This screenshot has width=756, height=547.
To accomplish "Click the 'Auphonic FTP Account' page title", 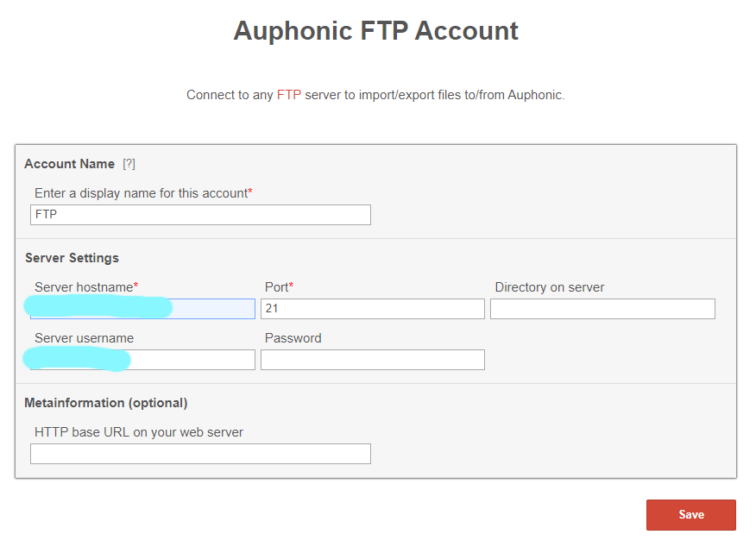I will coord(376,31).
